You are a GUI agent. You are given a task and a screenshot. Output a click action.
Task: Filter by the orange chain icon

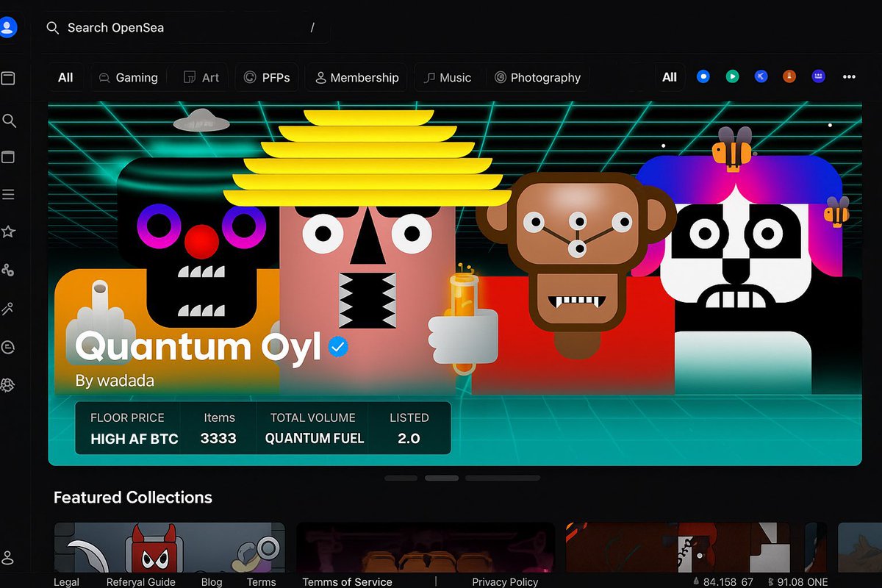coord(789,76)
